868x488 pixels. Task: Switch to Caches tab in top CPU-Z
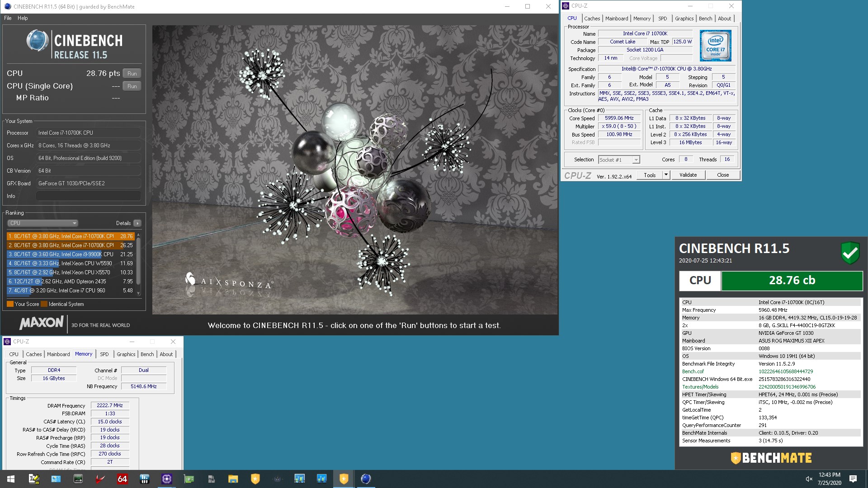592,19
